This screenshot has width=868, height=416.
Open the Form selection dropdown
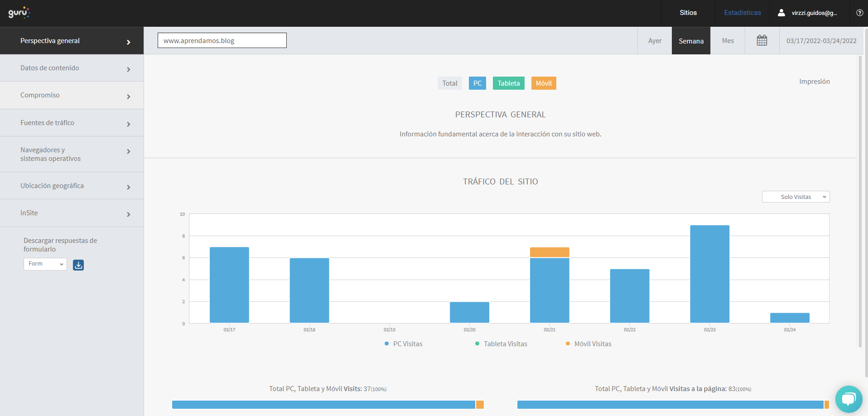[x=45, y=264]
